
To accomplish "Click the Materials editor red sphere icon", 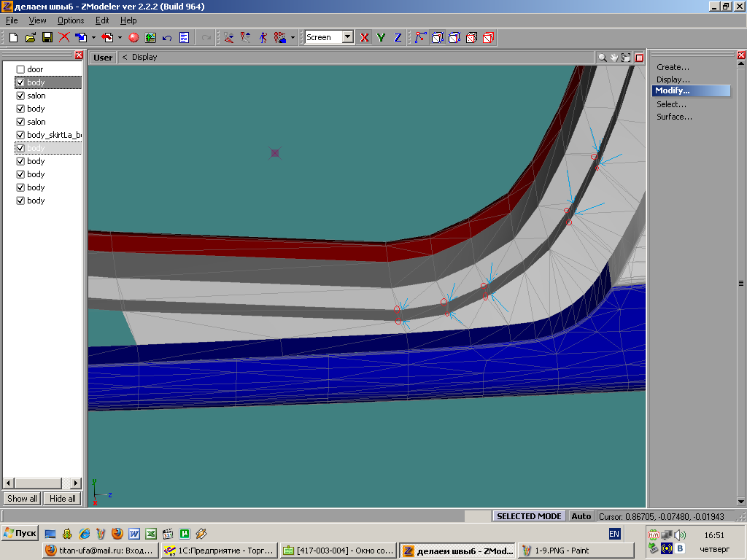I will (x=133, y=37).
